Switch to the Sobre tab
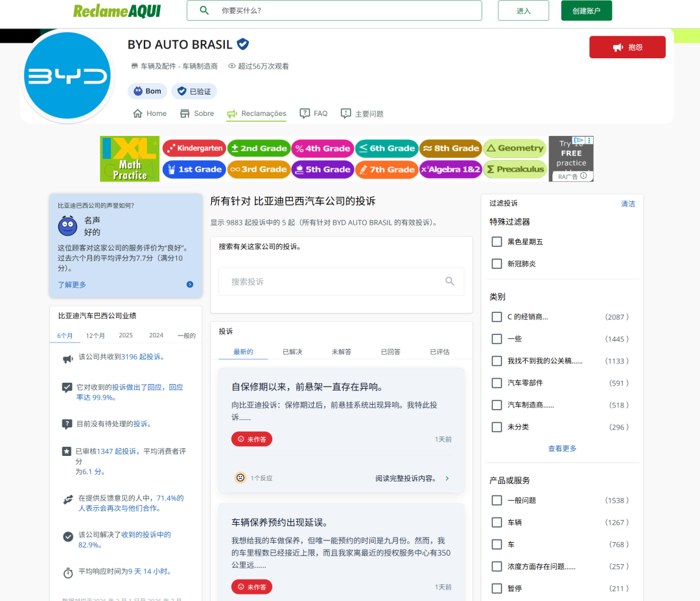Viewport: 700px width, 601px height. [x=197, y=114]
